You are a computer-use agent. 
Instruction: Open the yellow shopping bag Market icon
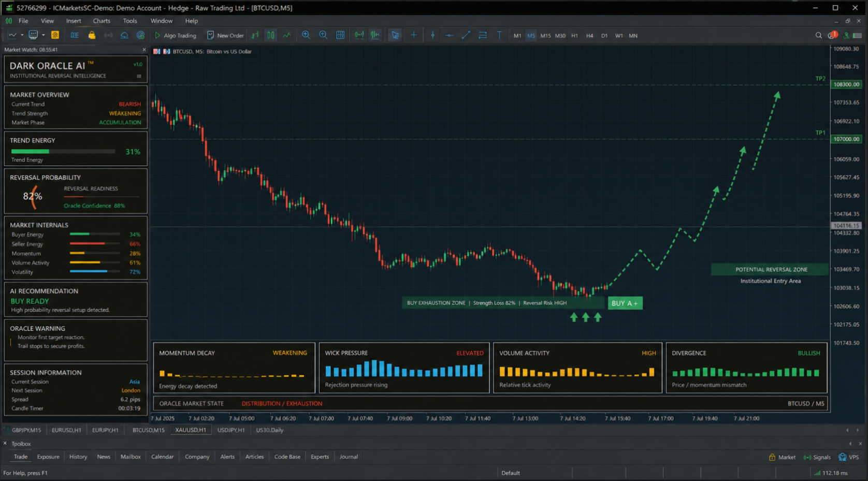click(92, 35)
